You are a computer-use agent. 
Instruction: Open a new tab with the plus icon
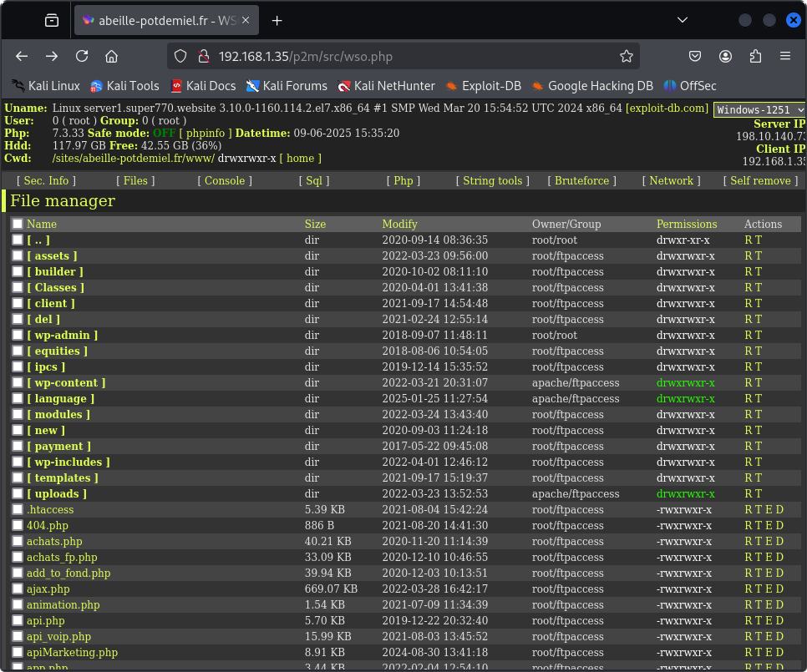click(x=277, y=20)
